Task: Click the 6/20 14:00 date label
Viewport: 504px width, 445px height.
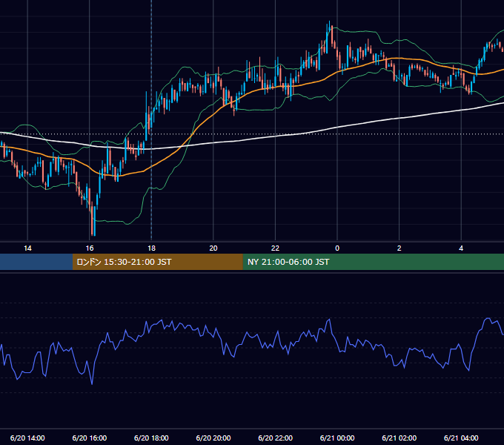Action: pyautogui.click(x=27, y=438)
